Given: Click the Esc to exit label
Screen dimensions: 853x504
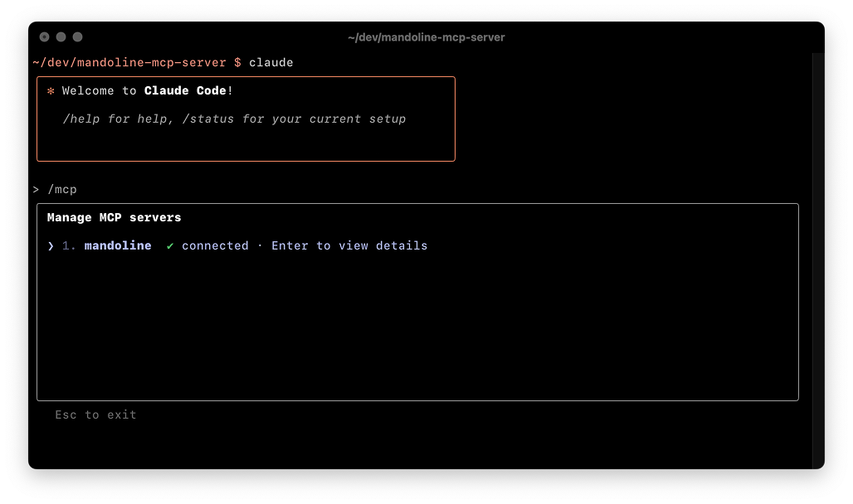Looking at the screenshot, I should click(95, 414).
